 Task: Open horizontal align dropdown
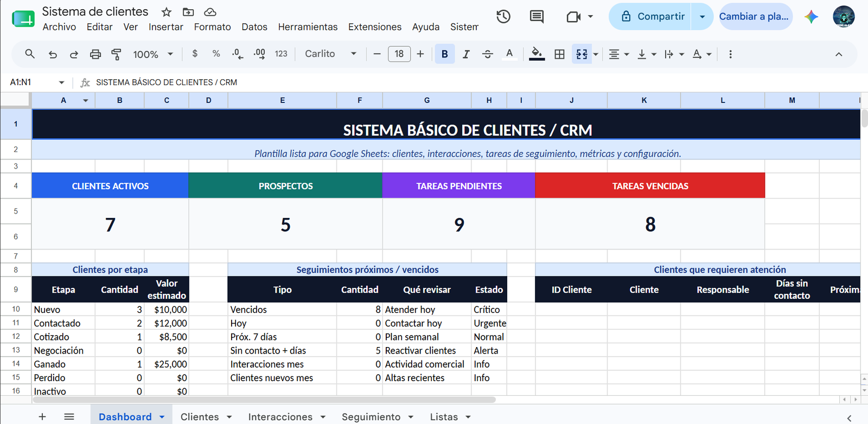[618, 54]
